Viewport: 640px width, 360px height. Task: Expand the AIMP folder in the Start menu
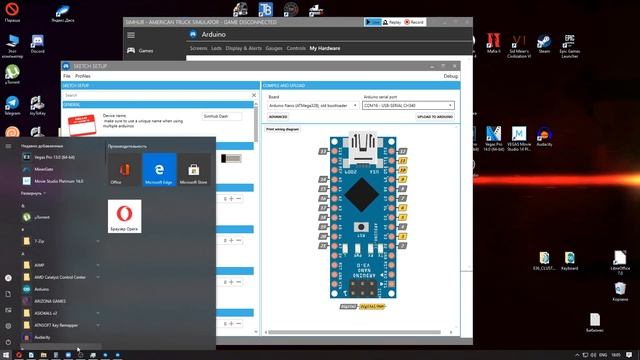(x=61, y=265)
